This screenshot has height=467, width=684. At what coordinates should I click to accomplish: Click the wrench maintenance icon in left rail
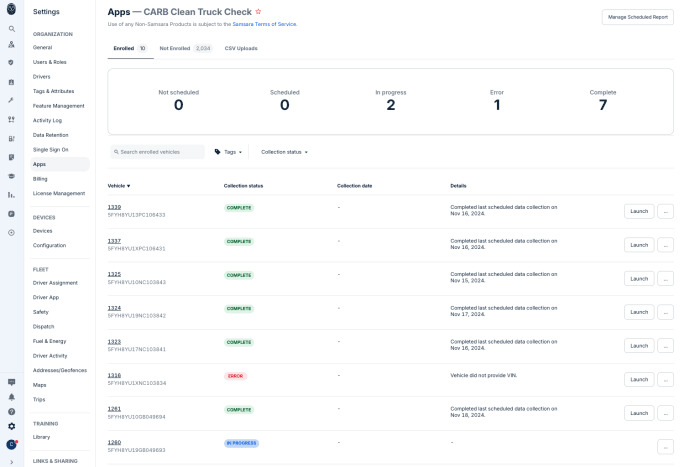click(x=12, y=100)
